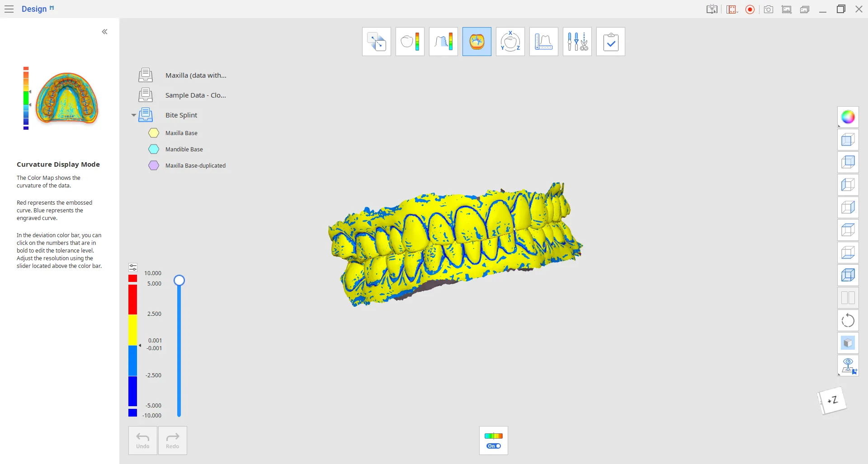
Task: Edit the 0.001 tolerance value
Action: (155, 341)
